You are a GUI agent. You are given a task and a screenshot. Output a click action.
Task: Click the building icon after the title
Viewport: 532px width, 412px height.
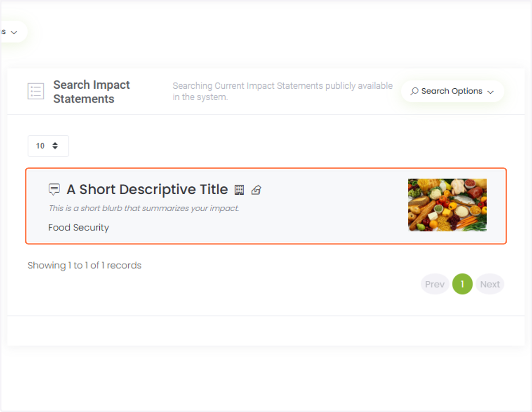click(x=239, y=190)
